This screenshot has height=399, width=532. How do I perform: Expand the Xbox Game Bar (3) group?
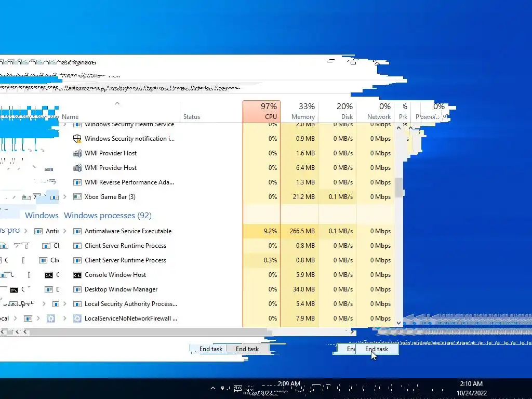pyautogui.click(x=65, y=197)
